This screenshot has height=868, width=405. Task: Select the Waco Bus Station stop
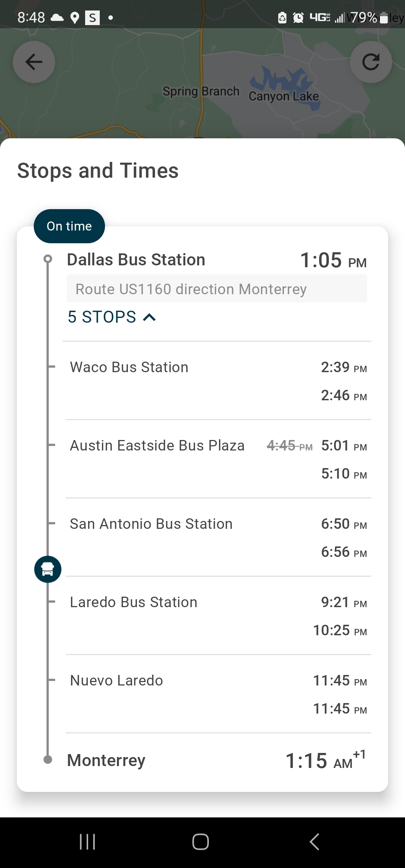tap(129, 367)
